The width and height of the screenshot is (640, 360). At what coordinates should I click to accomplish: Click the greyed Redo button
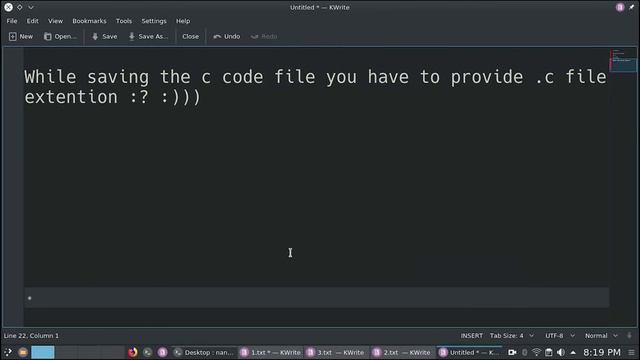point(264,36)
